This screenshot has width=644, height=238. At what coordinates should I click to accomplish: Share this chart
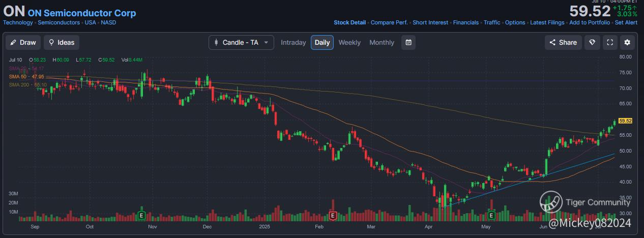click(x=563, y=42)
